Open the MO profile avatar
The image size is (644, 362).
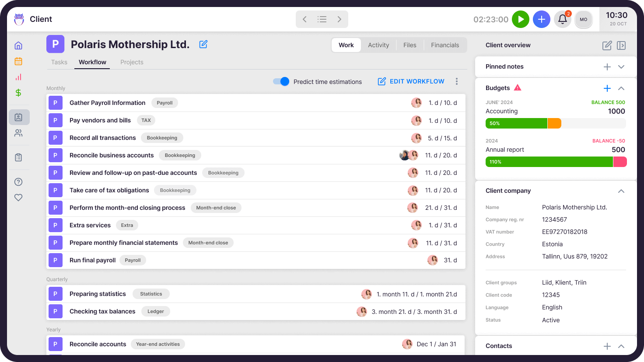[584, 19]
